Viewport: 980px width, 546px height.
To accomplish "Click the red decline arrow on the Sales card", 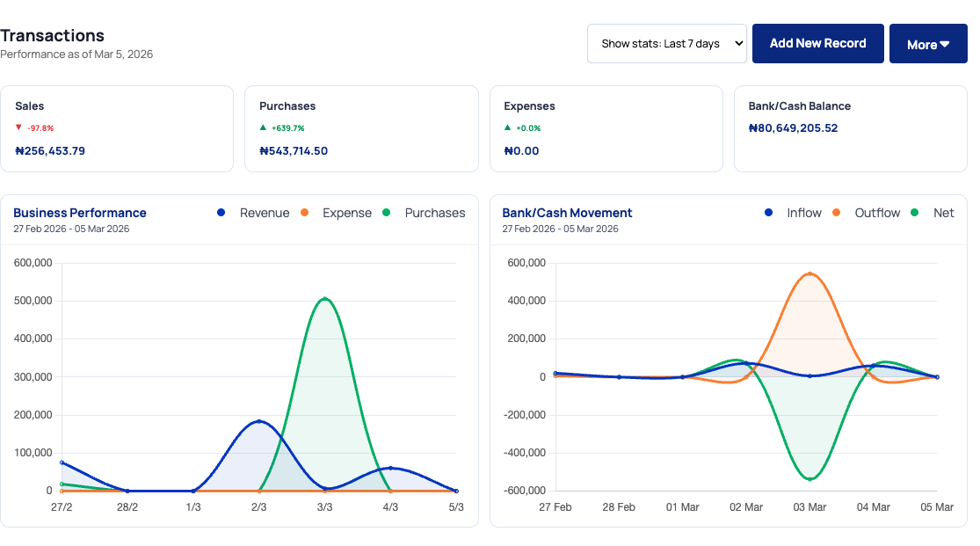I will (x=18, y=127).
